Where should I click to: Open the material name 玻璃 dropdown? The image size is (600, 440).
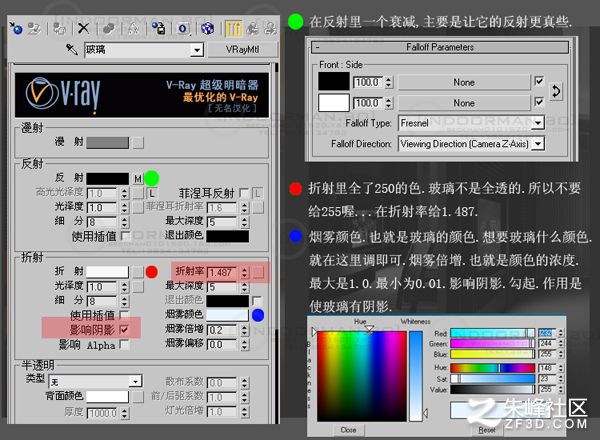(197, 50)
